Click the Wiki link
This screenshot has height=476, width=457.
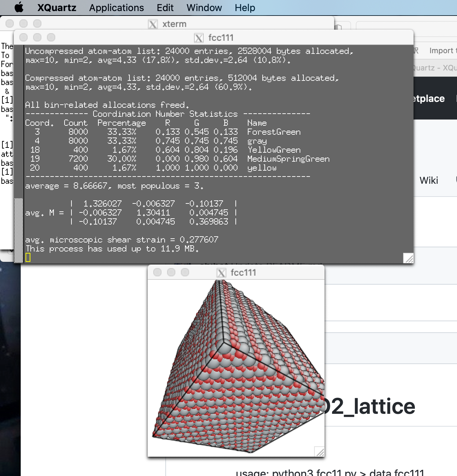(x=428, y=180)
